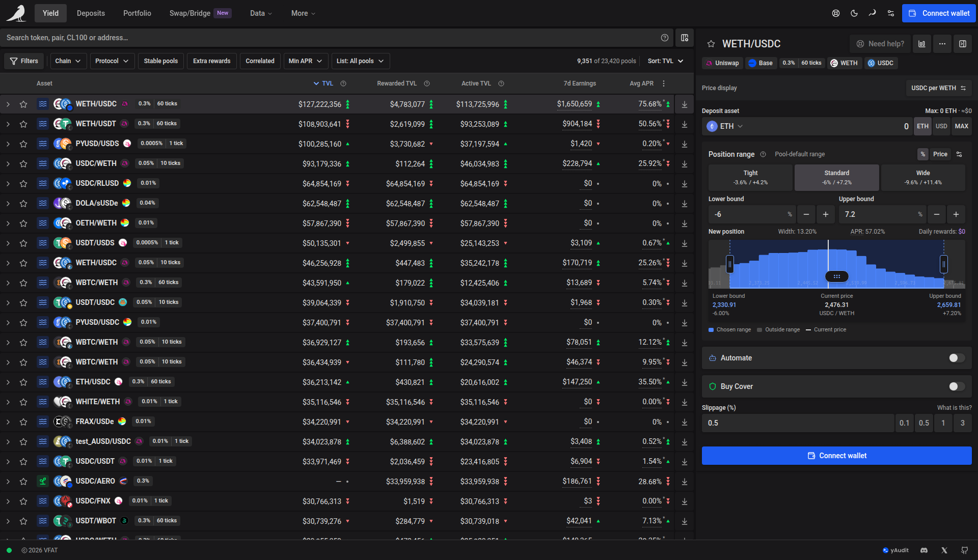Screen dimensions: 978x560
Task: Switch deposit unit to USD
Action: 941,126
